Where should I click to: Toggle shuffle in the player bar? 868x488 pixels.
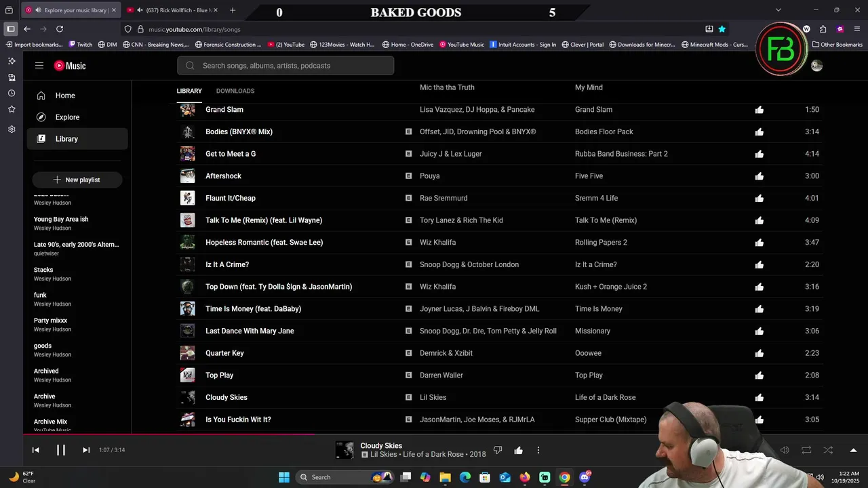[828, 450]
